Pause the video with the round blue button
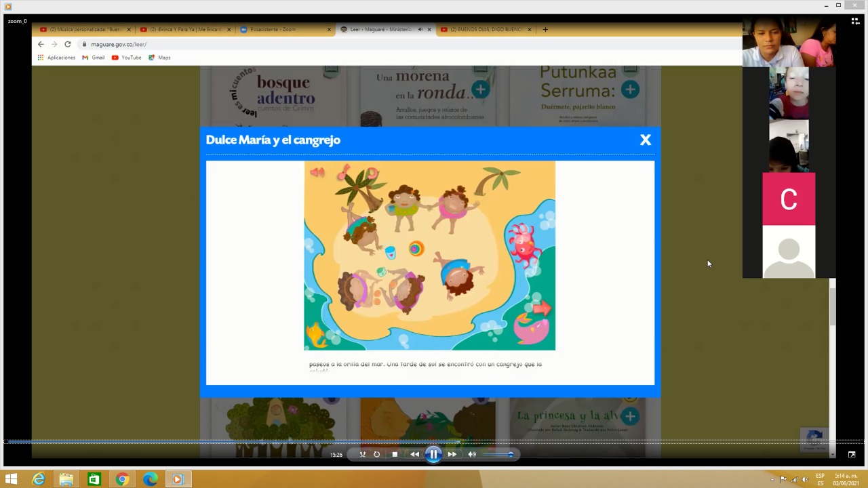This screenshot has height=488, width=868. tap(433, 454)
